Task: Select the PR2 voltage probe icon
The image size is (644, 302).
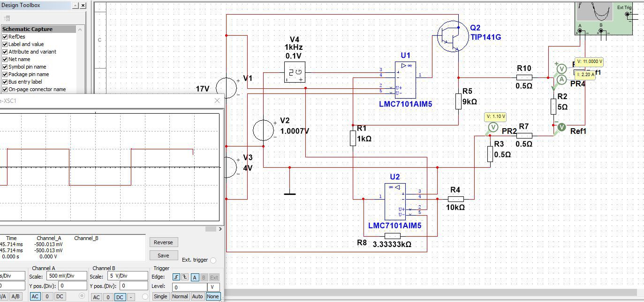Action: [x=492, y=127]
